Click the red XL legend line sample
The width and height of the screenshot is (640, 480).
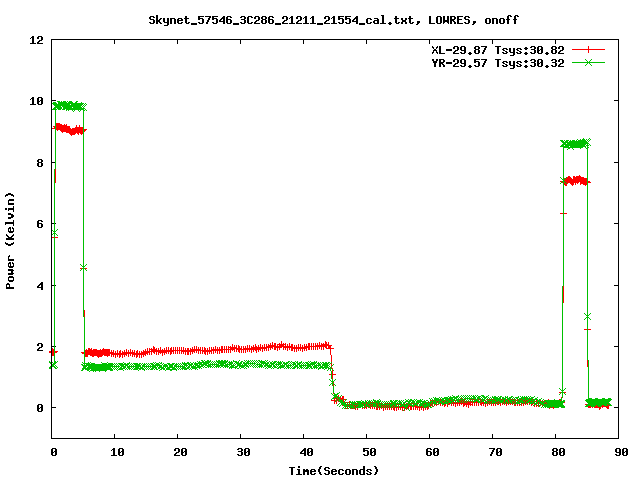588,50
